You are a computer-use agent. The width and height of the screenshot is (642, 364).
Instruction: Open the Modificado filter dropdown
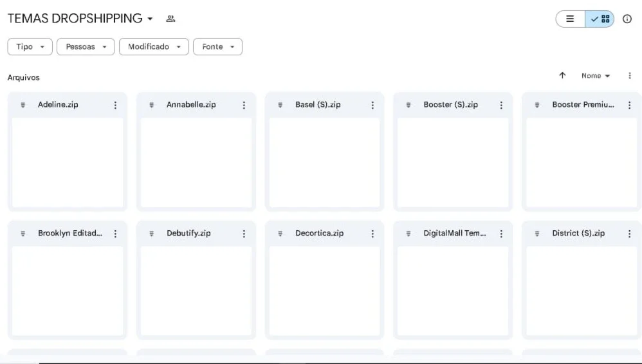pyautogui.click(x=154, y=47)
